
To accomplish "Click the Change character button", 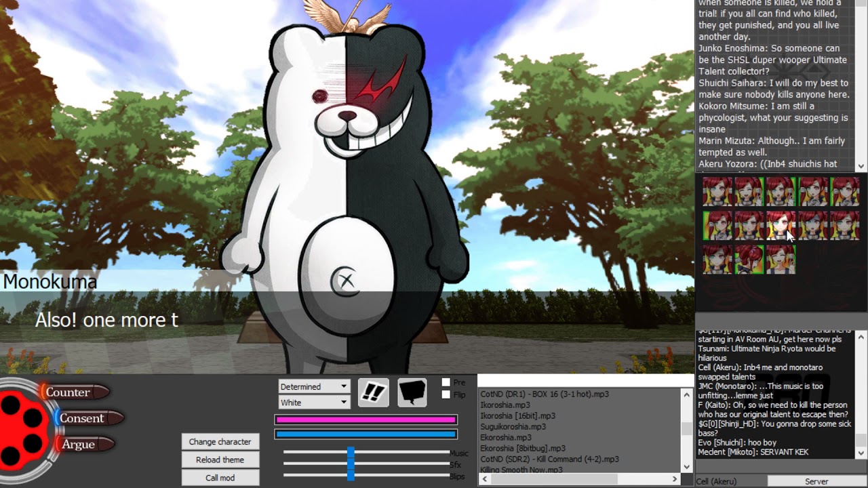I will pos(220,442).
